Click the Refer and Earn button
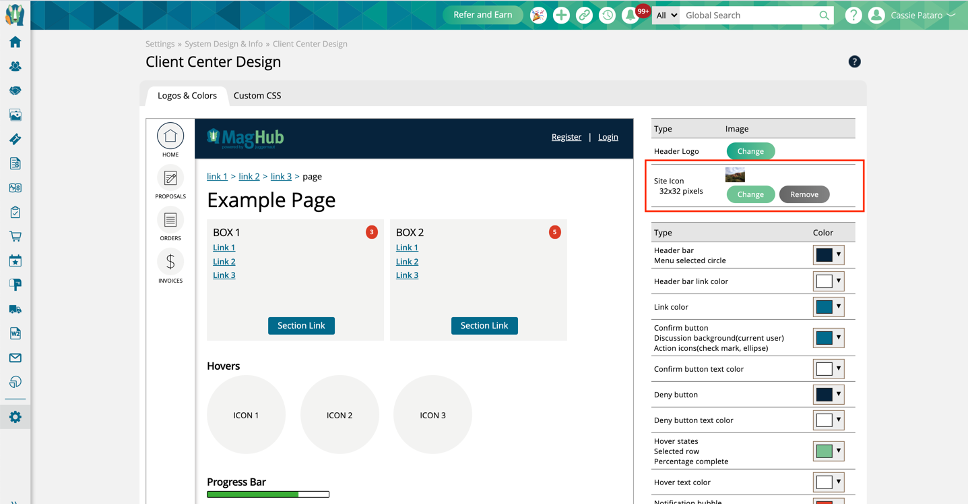This screenshot has height=504, width=968. tap(483, 15)
